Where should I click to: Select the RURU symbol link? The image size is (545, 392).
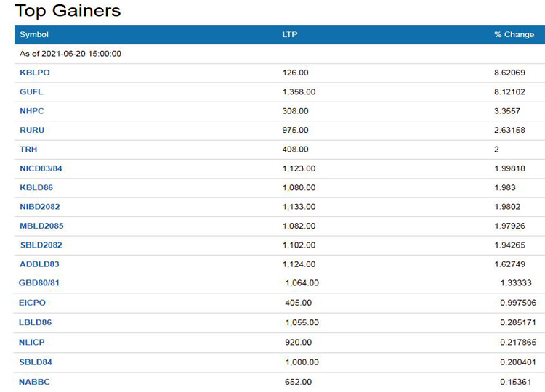coord(32,130)
